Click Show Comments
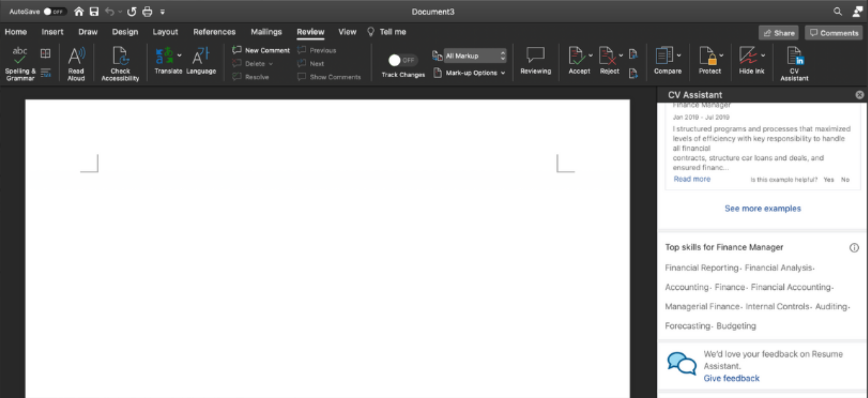This screenshot has width=868, height=398. (x=329, y=77)
